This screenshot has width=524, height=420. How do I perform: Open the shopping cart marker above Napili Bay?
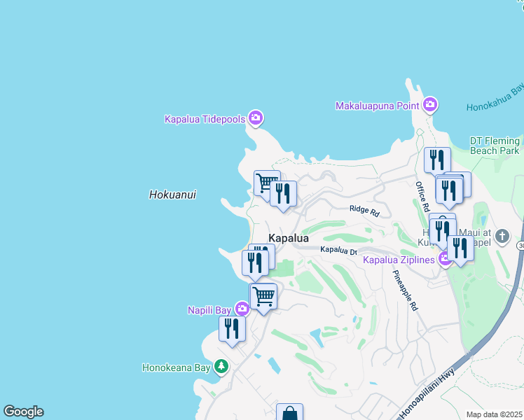click(x=263, y=299)
